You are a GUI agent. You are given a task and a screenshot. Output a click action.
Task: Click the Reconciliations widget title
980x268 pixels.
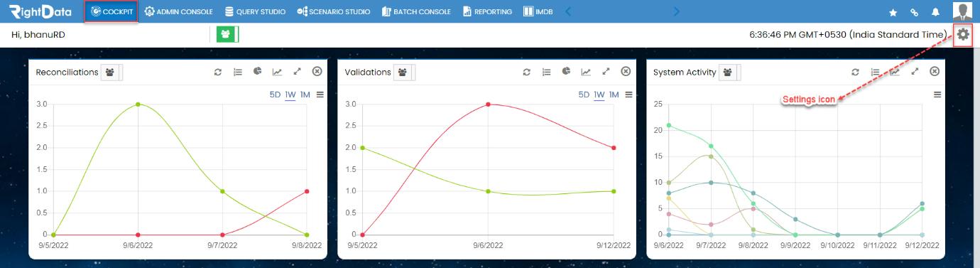click(x=67, y=72)
